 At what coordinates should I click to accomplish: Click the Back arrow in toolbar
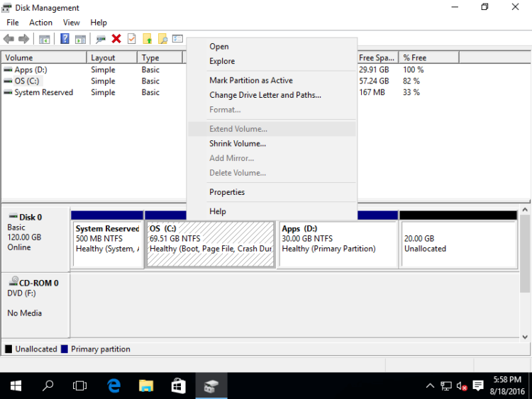click(x=9, y=39)
